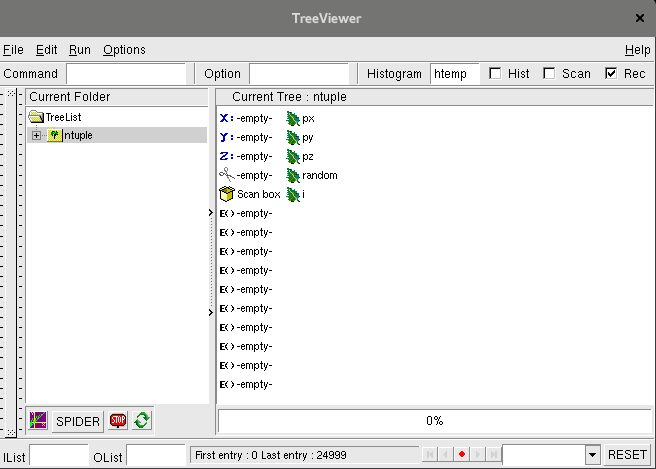Viewport: 656px width, 469px height.
Task: Click the TreeList folder icon
Action: tap(36, 117)
